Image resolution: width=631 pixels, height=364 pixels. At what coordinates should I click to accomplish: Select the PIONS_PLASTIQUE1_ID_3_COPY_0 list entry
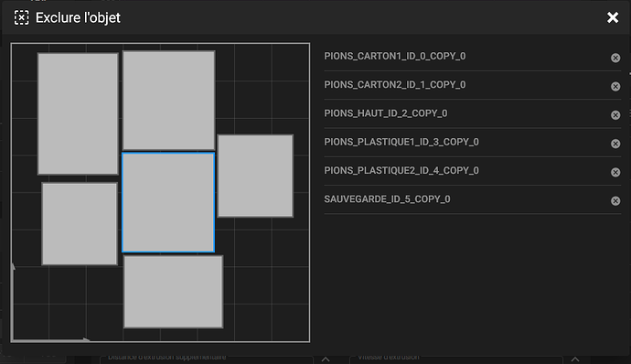(x=473, y=143)
